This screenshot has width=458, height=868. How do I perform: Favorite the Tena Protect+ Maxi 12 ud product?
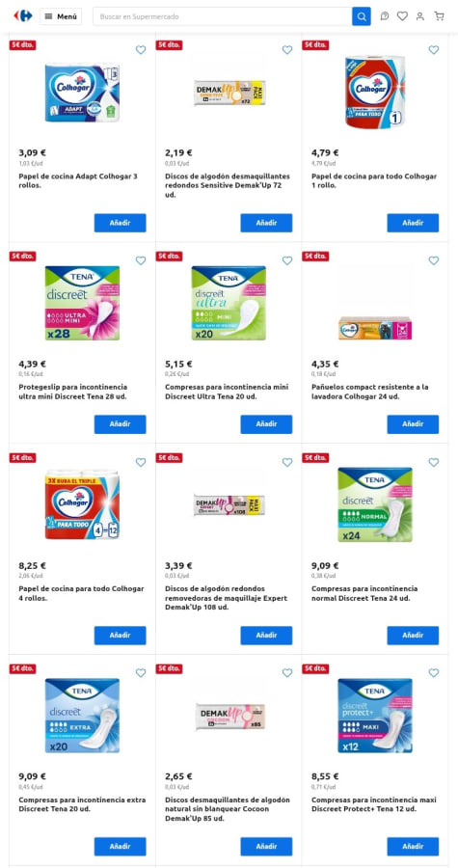point(434,673)
